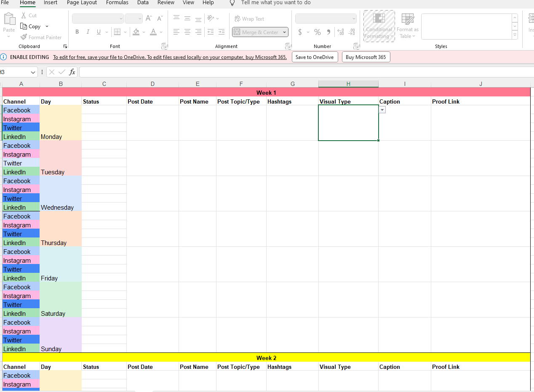
Task: Apply the Font Color letter A
Action: coord(153,32)
